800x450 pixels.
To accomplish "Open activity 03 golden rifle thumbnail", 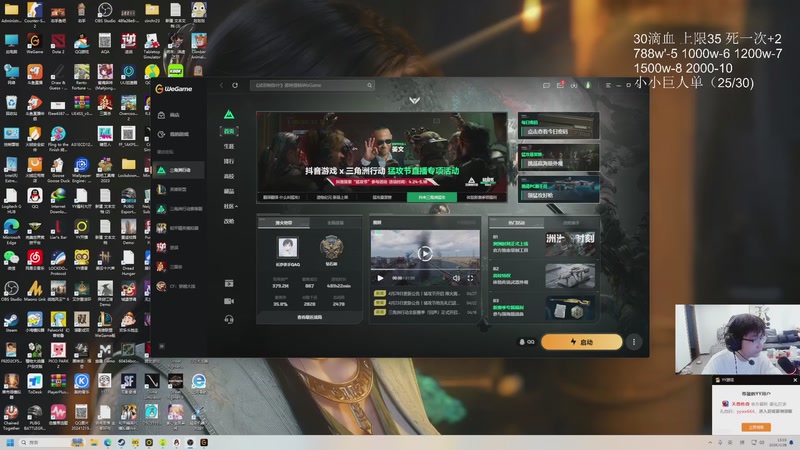I will [x=570, y=307].
